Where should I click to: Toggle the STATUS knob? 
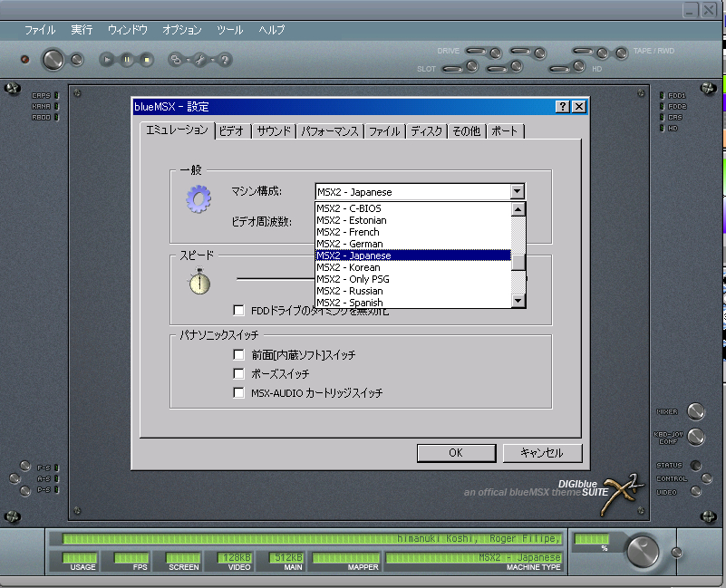pos(695,465)
